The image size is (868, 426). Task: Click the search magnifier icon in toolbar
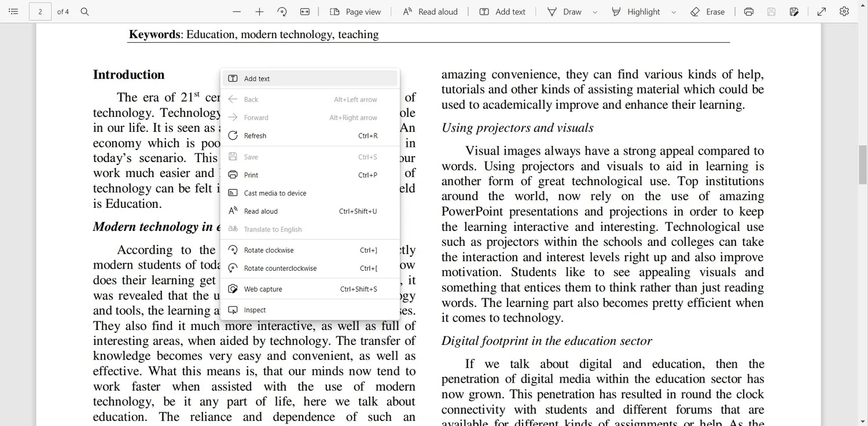point(84,12)
